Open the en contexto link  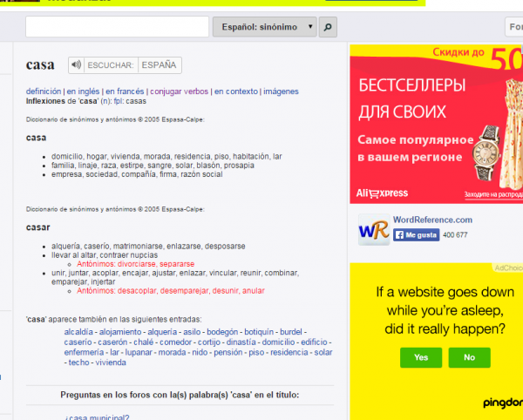(236, 91)
